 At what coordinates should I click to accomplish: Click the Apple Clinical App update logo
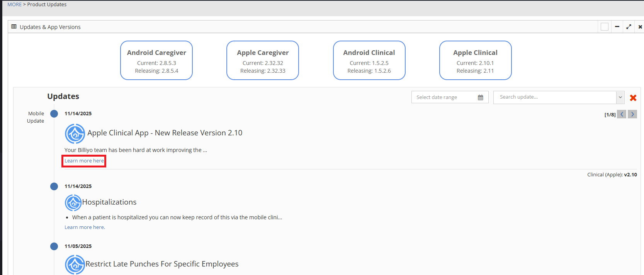(x=75, y=134)
